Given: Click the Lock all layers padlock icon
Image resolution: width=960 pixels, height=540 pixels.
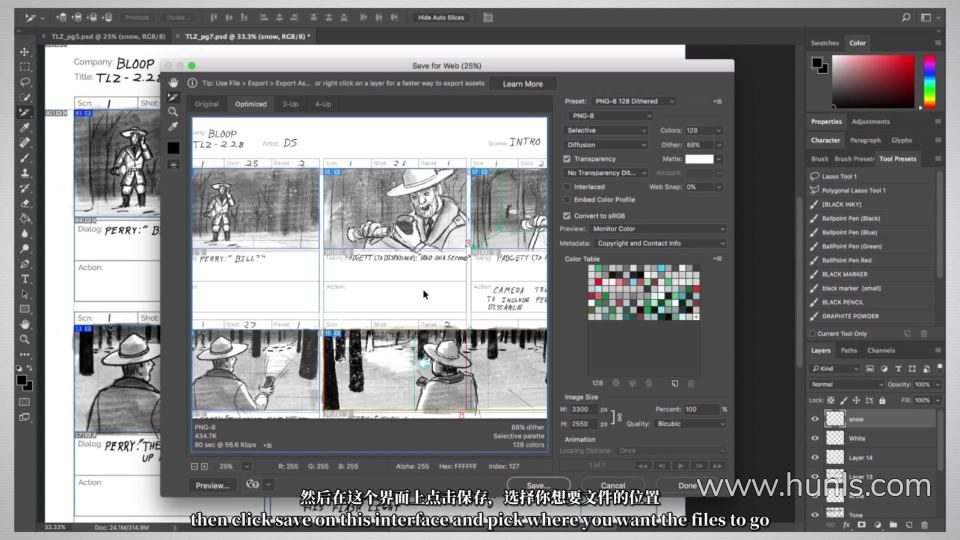Looking at the screenshot, I should [882, 400].
